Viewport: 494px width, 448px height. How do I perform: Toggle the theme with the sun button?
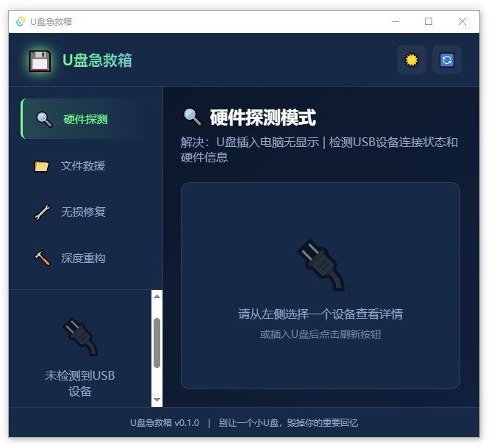[412, 60]
